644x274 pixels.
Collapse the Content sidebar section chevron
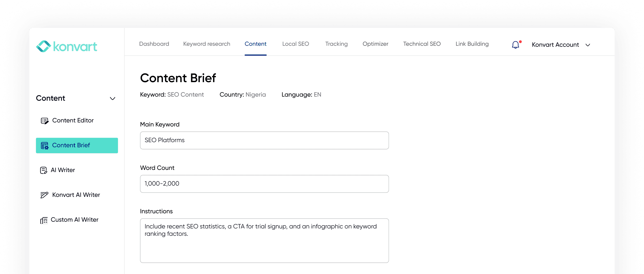(x=113, y=99)
